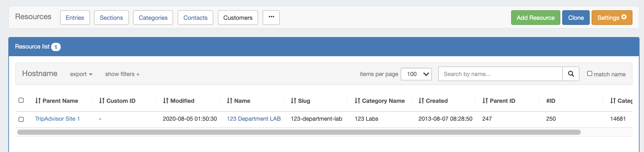Toggle the select-all header checkbox
This screenshot has width=644, height=152.
coord(21,100)
